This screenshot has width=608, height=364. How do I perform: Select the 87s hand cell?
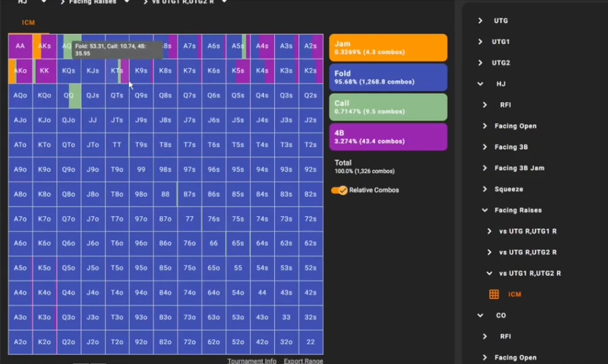point(189,194)
